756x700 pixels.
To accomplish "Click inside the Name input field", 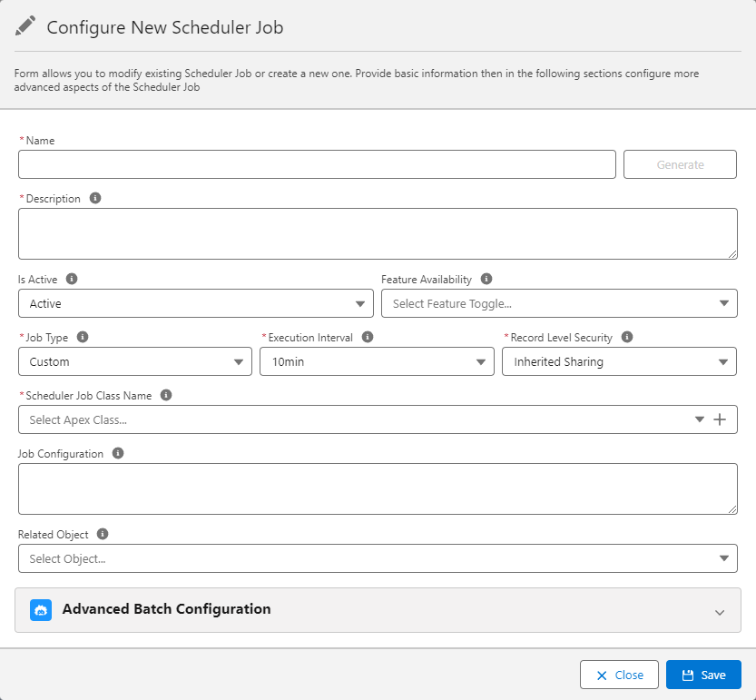I will point(316,164).
